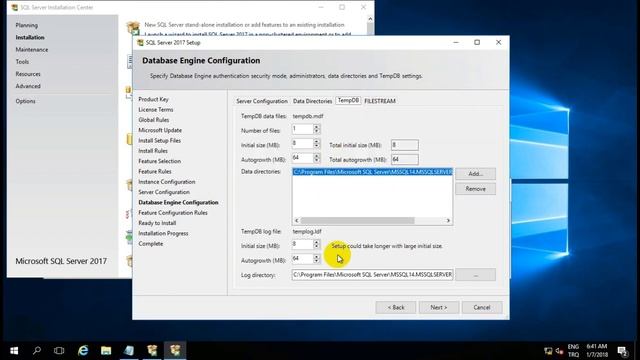This screenshot has height=360, width=640.
Task: Click the Installation Center scroll up arrow
Action: 370,19
